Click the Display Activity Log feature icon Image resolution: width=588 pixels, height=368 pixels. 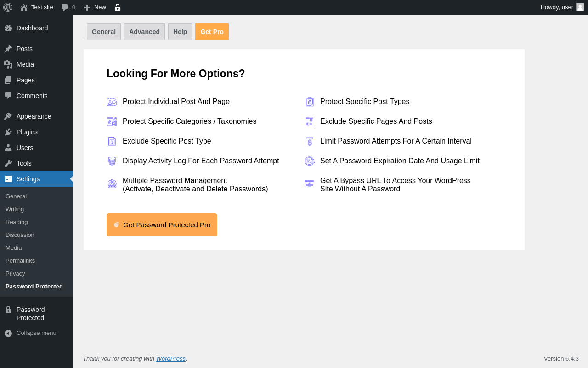[112, 161]
